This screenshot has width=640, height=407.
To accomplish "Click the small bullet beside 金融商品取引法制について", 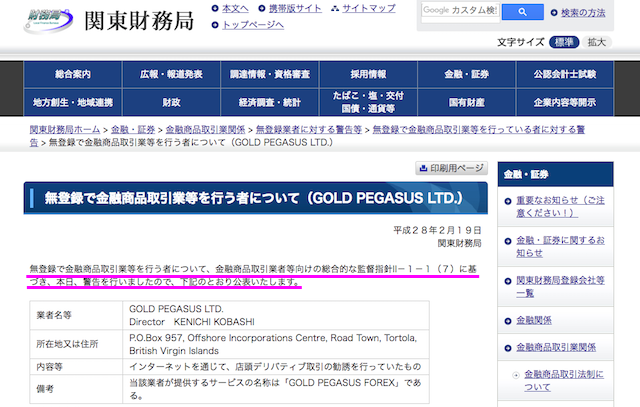I will click(516, 375).
